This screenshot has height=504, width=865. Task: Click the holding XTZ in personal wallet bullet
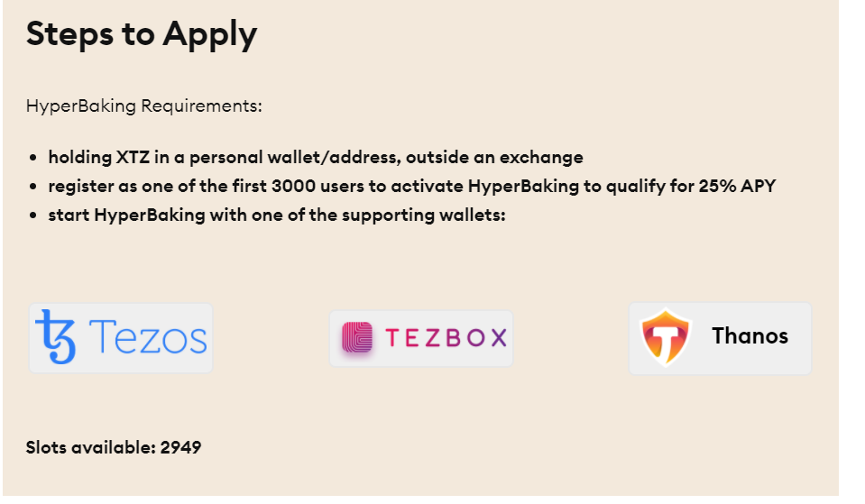point(316,157)
